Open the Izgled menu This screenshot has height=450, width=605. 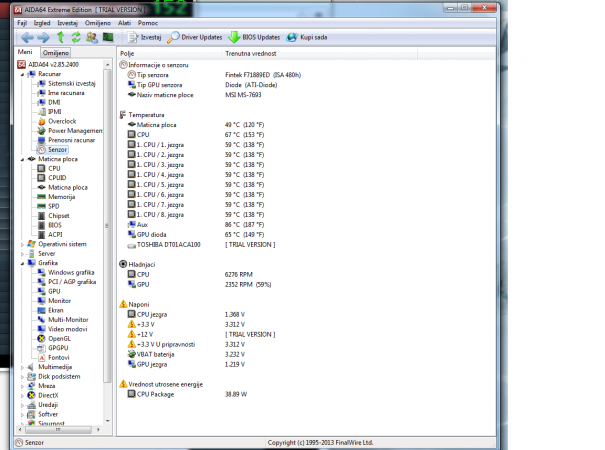(42, 23)
